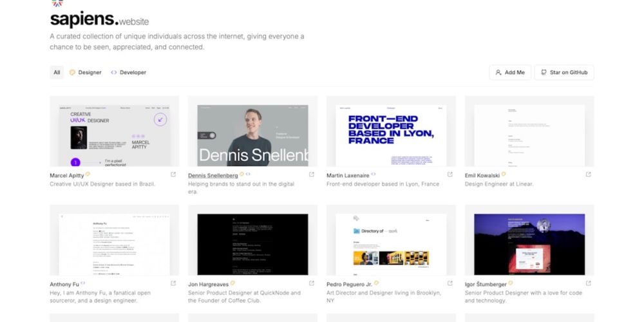Click designer palette badge beside Dennis Snellenberg
644x322 pixels.
point(242,174)
